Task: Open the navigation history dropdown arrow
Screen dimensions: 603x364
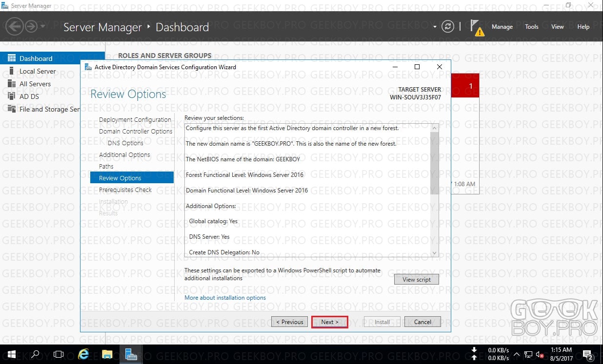Action: point(43,26)
